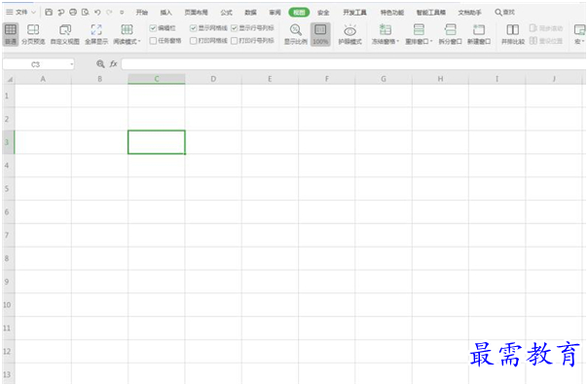Switch to the Insert (插入) tab
Screen dimensions: 588x385
166,13
